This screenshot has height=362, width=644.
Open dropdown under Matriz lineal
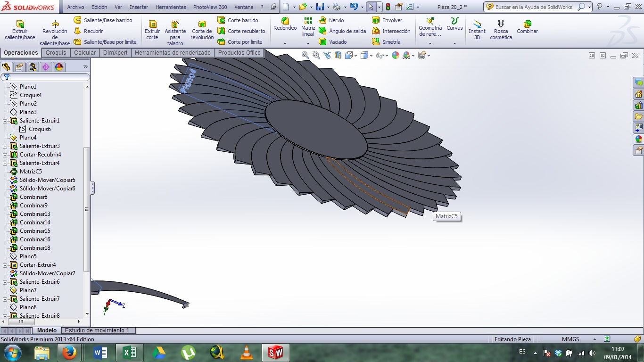308,43
